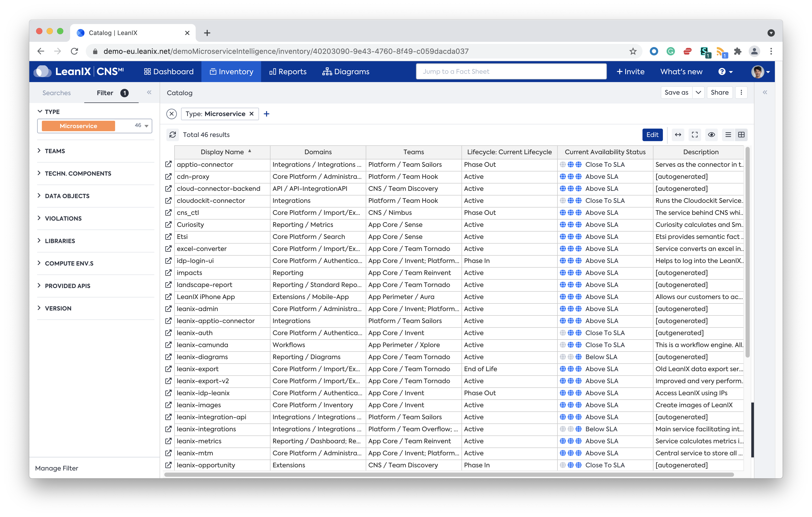Open the Reports navigation tab
Viewport: 812px width, 517px height.
click(x=288, y=71)
